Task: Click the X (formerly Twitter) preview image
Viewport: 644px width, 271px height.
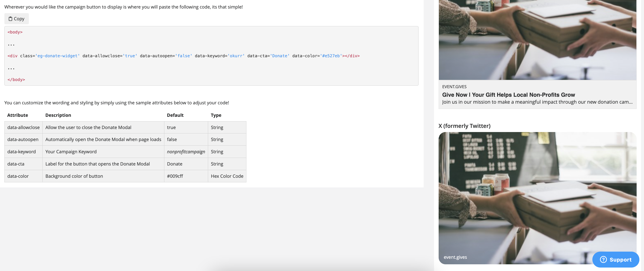Action: (538, 198)
